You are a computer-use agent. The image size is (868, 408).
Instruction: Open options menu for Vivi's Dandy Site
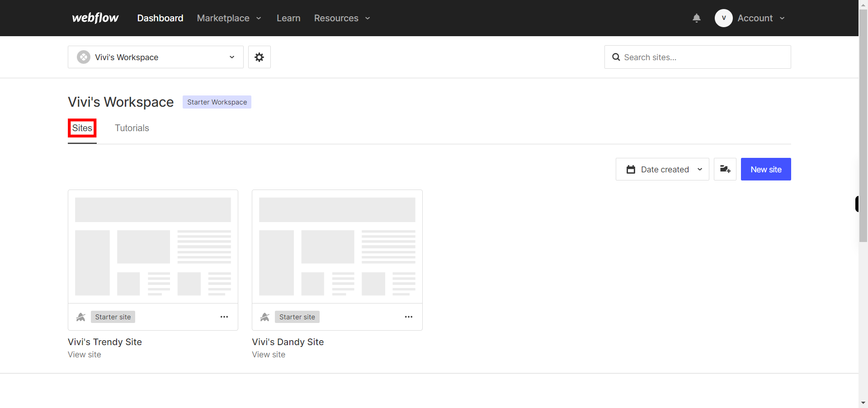click(x=409, y=317)
